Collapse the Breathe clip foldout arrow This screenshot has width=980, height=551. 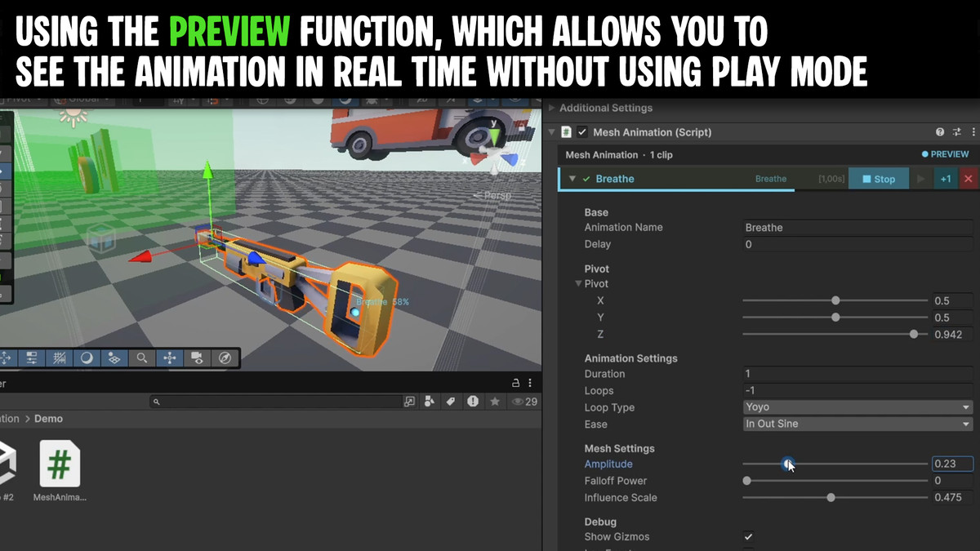[x=572, y=179]
